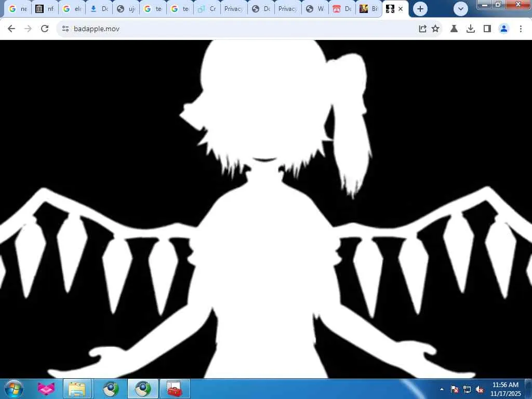Image resolution: width=532 pixels, height=399 pixels.
Task: Switch to the 'Bi' tab
Action: pos(369,9)
